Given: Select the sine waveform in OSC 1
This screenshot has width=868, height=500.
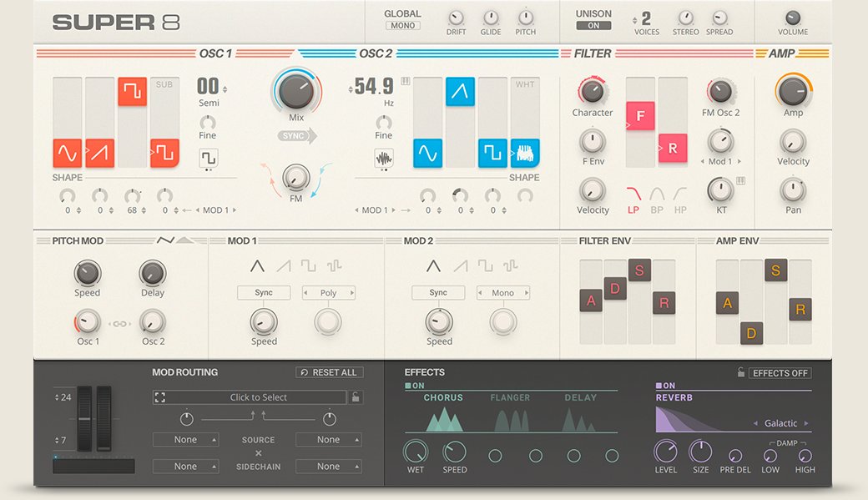Looking at the screenshot, I should tap(68, 154).
